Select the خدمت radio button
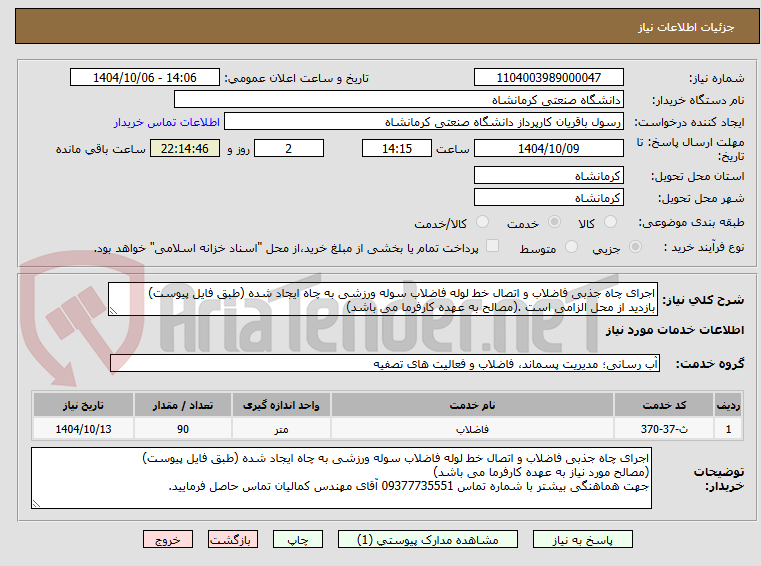Screen dimensions: 761x566 pyautogui.click(x=554, y=222)
